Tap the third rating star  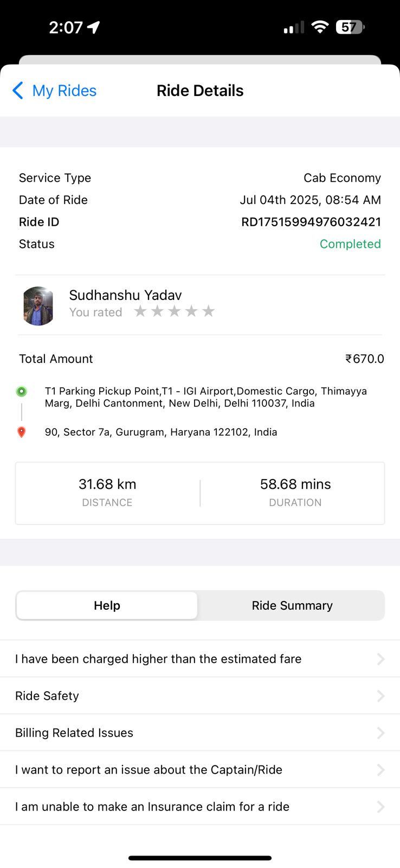175,311
